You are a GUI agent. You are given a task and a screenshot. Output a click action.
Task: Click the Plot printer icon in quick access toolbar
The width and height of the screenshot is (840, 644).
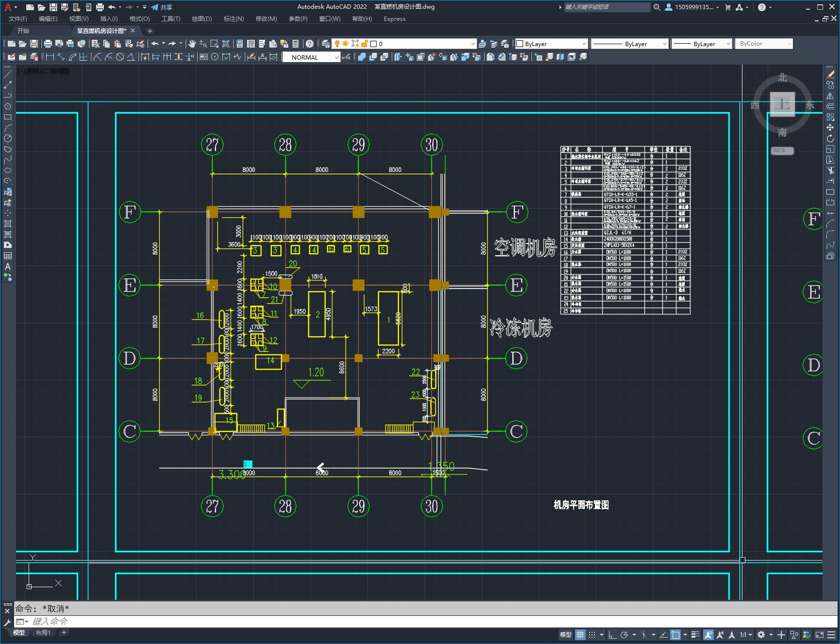[x=100, y=7]
